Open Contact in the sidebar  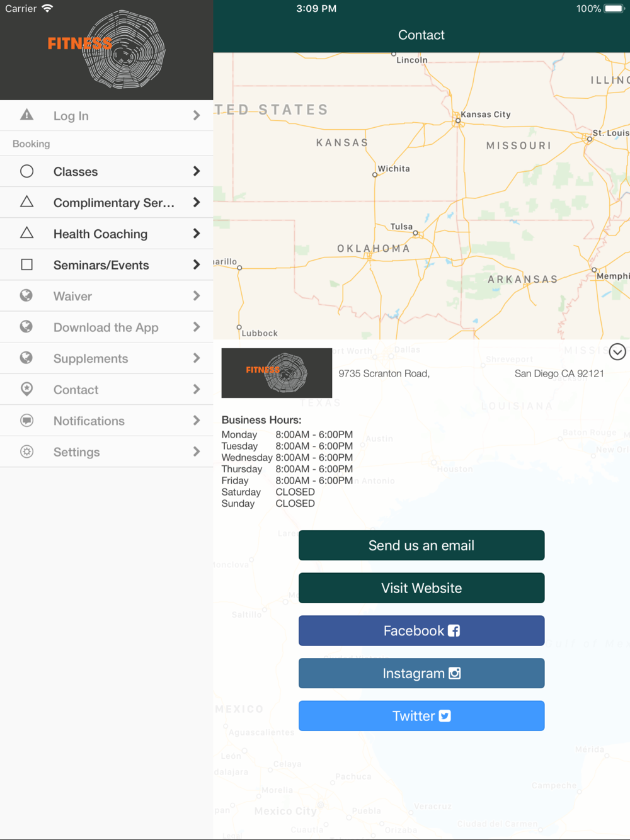click(106, 389)
